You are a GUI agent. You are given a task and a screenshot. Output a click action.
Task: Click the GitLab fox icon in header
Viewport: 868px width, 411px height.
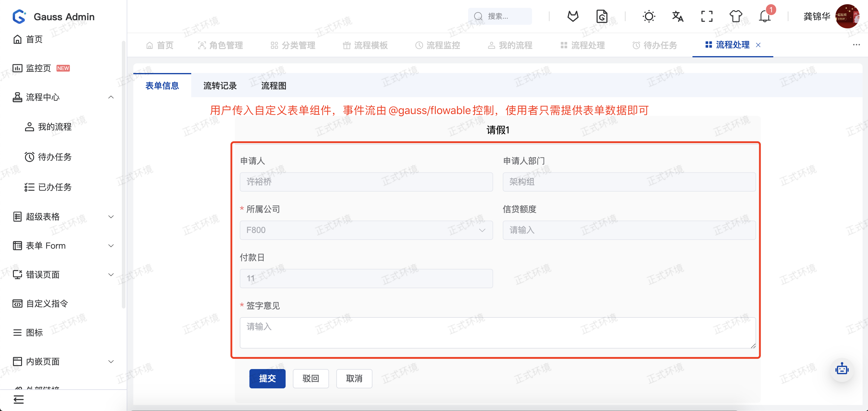[x=572, y=16]
